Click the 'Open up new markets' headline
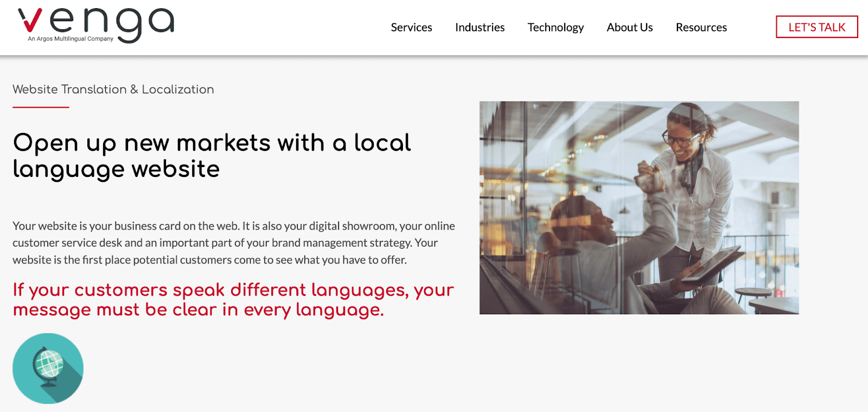The width and height of the screenshot is (868, 412). tap(212, 156)
